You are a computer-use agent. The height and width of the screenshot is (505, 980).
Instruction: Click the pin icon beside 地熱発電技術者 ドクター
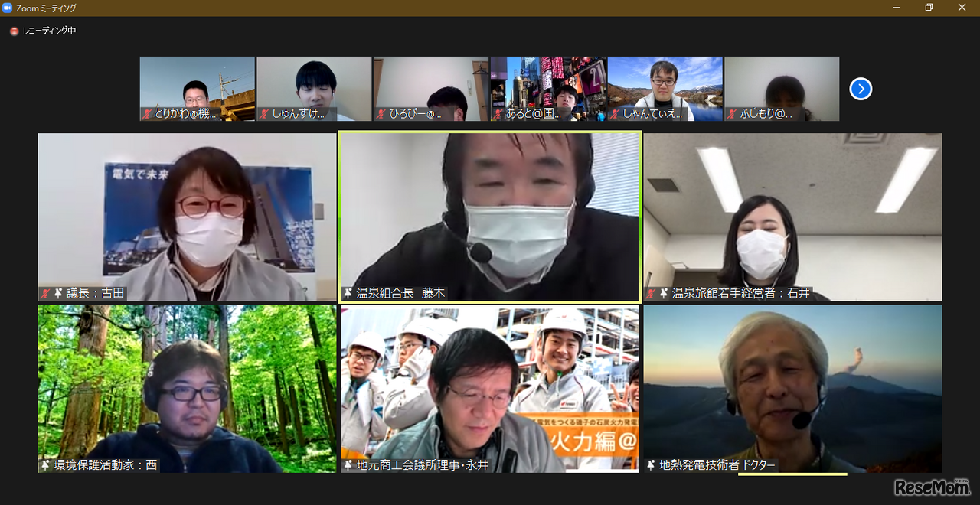651,465
